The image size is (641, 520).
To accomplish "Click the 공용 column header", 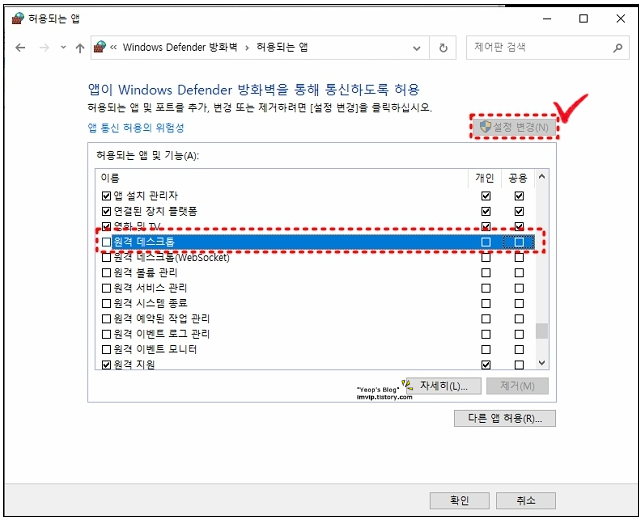I will (518, 178).
